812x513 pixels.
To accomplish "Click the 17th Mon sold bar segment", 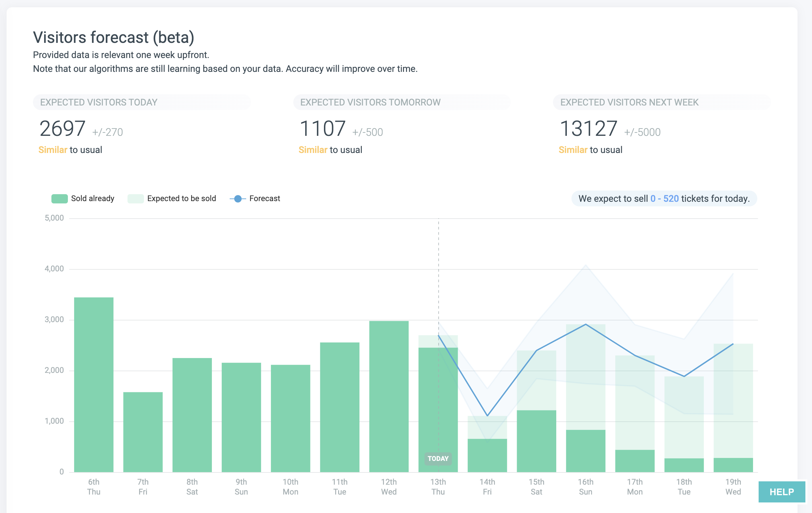I will [635, 461].
